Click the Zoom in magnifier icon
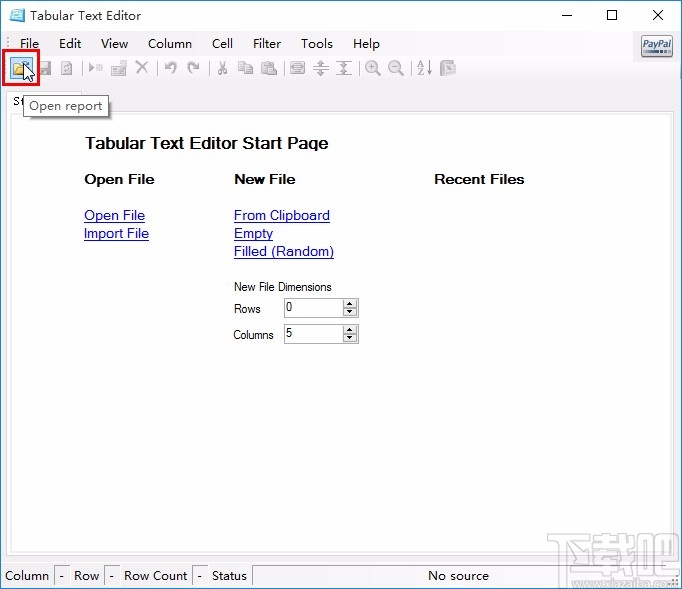 373,68
